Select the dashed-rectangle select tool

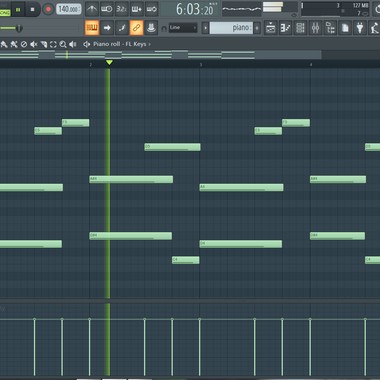53,44
